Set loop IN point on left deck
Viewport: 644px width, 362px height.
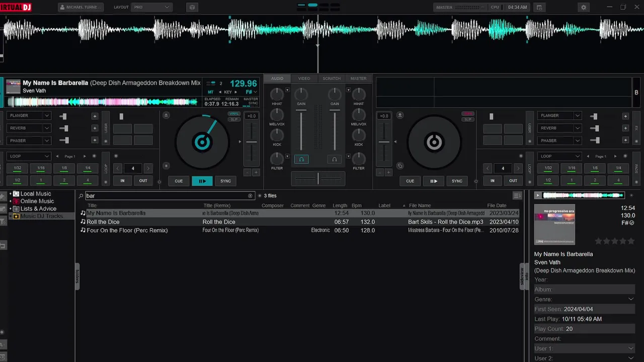(x=122, y=180)
